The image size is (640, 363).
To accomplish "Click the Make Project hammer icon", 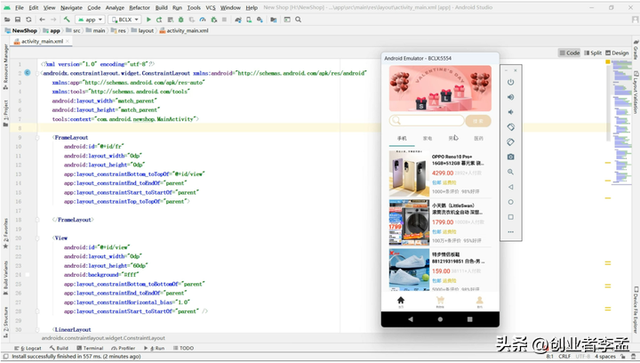I will [x=67, y=20].
